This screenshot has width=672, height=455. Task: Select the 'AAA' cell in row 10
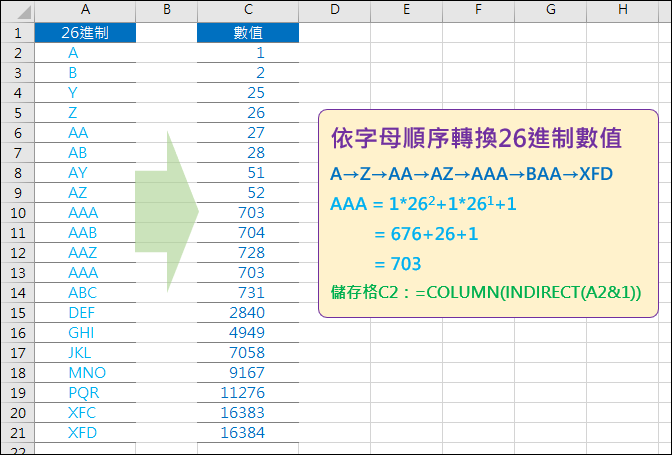[x=85, y=213]
